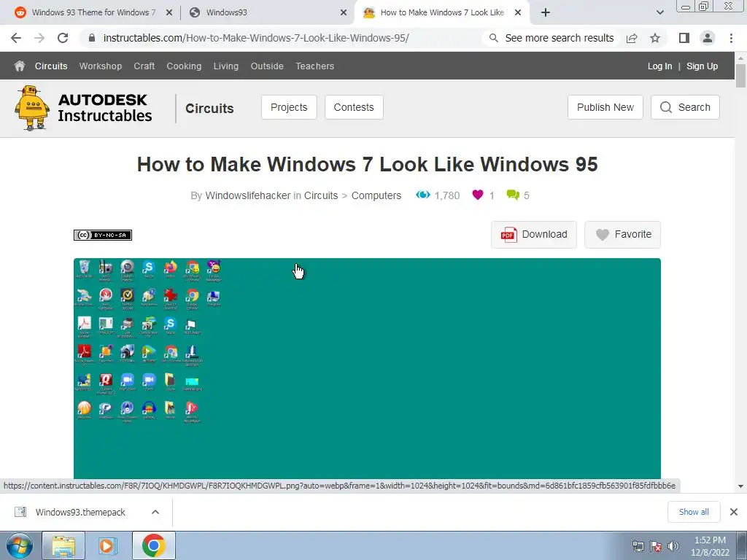Click the Circuits breadcrumb link
The width and height of the screenshot is (747, 560).
[x=321, y=195]
